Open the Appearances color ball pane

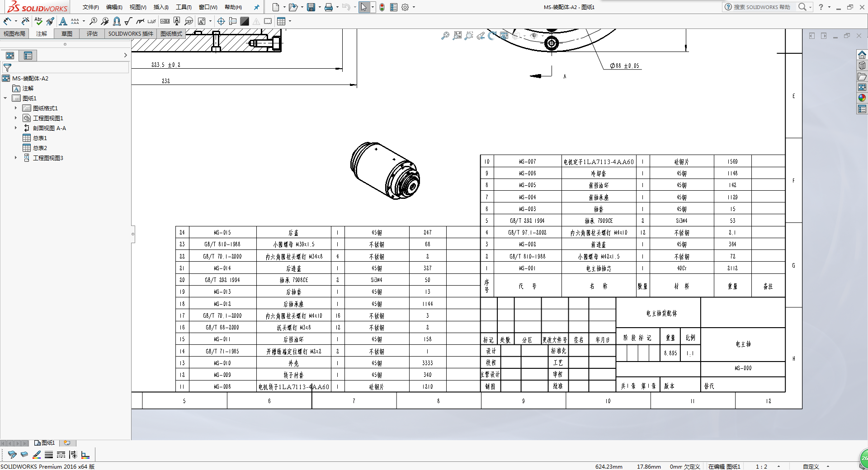(862, 98)
